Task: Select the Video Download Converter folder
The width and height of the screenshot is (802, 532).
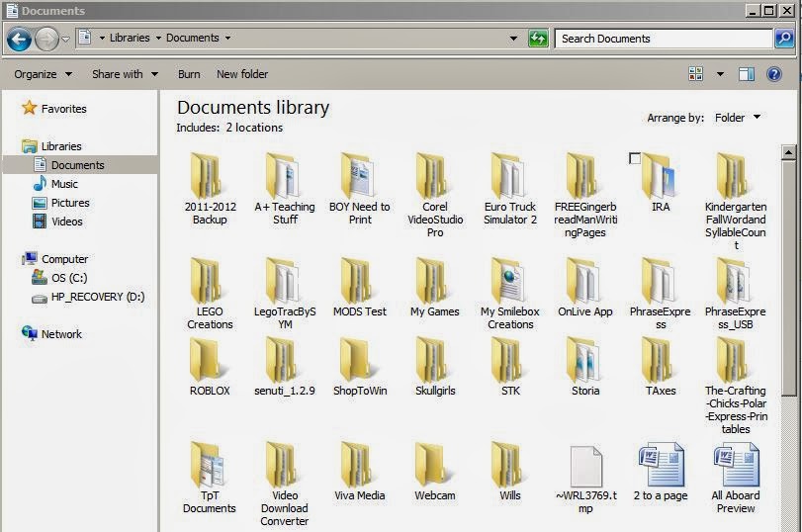Action: point(285,484)
